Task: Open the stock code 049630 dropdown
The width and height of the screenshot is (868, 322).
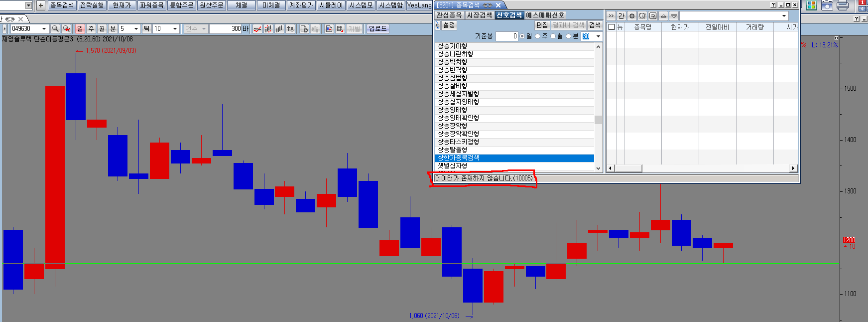Action: pos(44,29)
